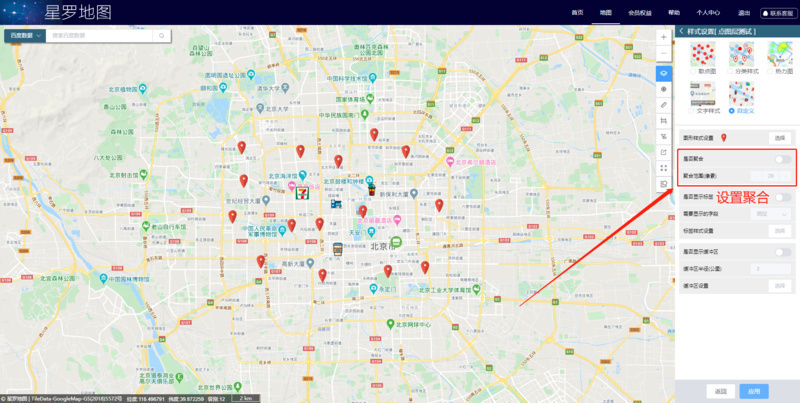Click the 北京网球中心 green POI marker
Viewport: 800px width, 403px height.
tap(390, 324)
